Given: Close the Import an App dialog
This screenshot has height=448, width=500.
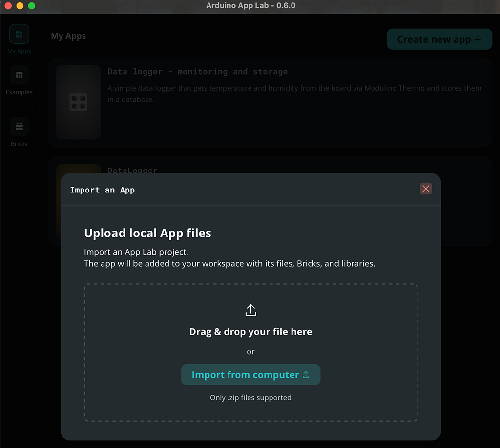Looking at the screenshot, I should point(426,189).
